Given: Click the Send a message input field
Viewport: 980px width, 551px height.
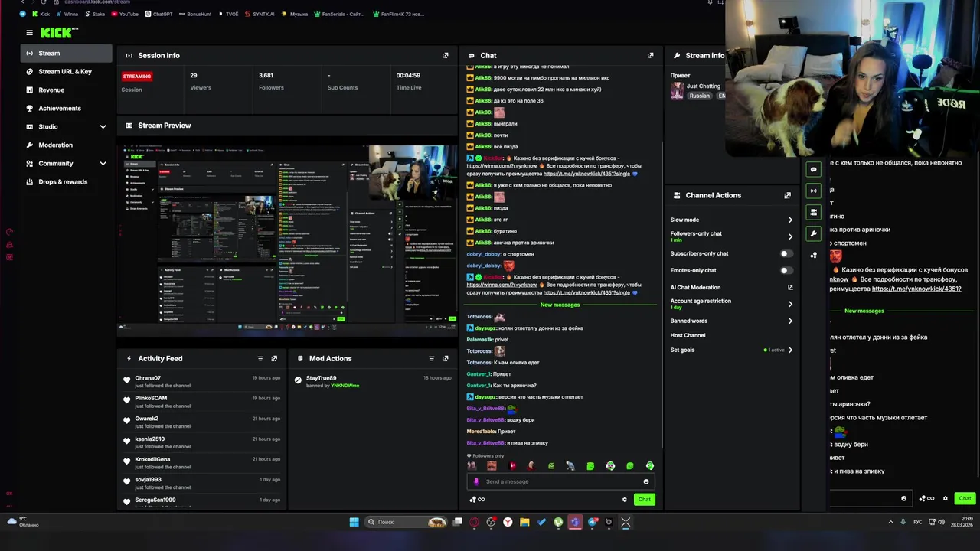Looking at the screenshot, I should tap(560, 481).
